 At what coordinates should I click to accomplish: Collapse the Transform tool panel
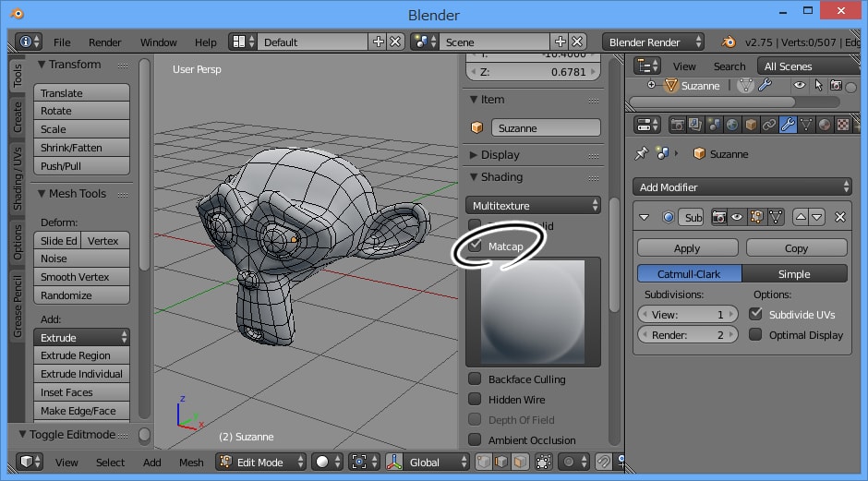42,65
